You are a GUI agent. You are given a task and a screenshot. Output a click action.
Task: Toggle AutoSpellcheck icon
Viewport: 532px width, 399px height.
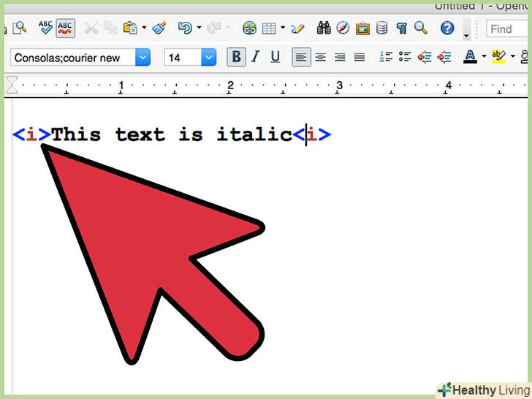(x=66, y=28)
